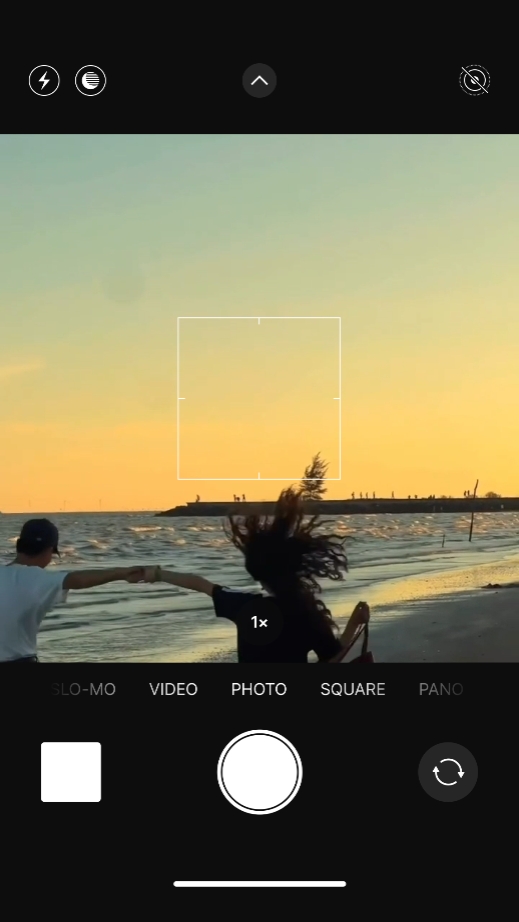This screenshot has height=922, width=519.
Task: Switch to VIDEO mode
Action: coord(173,689)
